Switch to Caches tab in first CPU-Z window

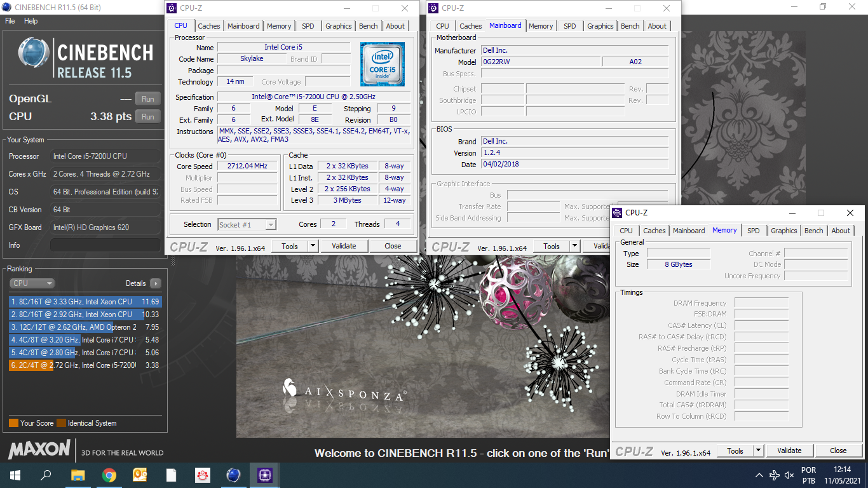click(208, 26)
